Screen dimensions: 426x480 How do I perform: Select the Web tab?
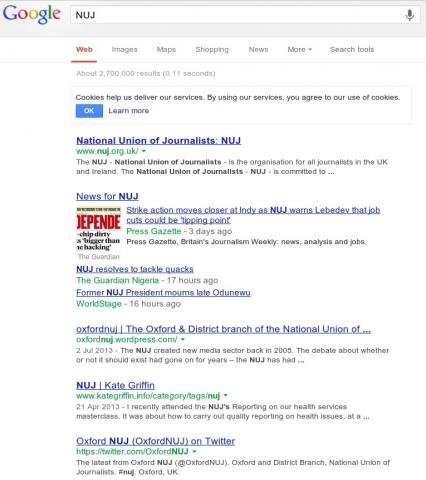[x=84, y=49]
